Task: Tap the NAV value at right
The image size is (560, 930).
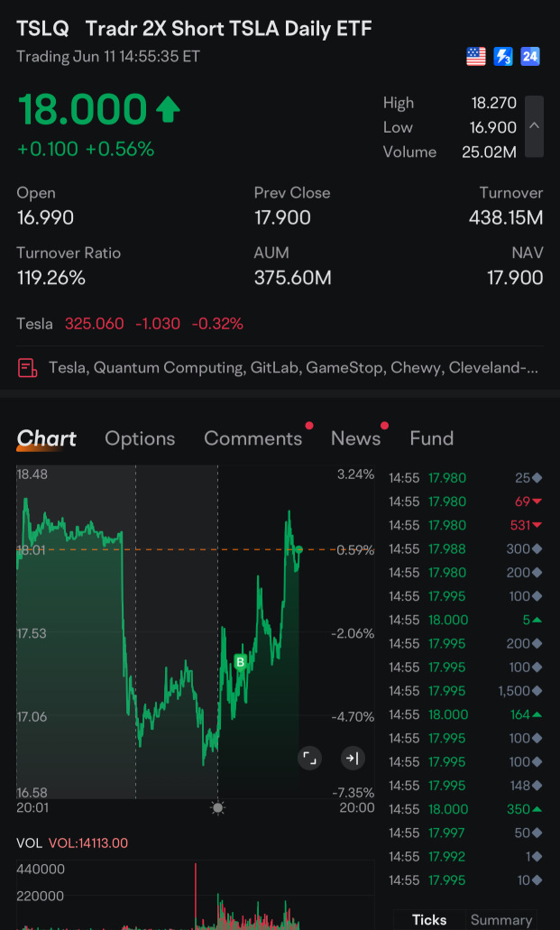Action: pyautogui.click(x=515, y=278)
